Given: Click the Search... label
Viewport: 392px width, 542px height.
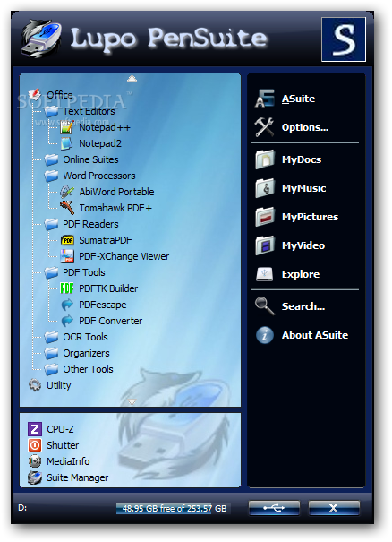Looking at the screenshot, I should [x=303, y=306].
